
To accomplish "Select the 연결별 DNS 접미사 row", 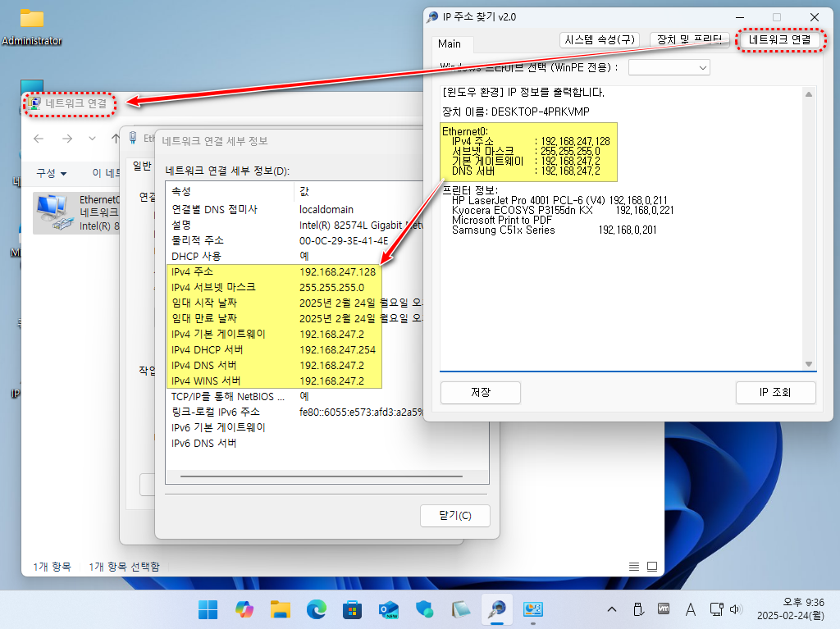I will click(x=294, y=209).
